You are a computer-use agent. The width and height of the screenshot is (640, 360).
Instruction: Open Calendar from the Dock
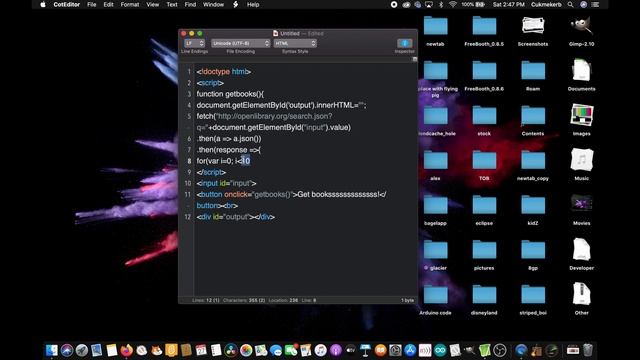click(x=201, y=350)
